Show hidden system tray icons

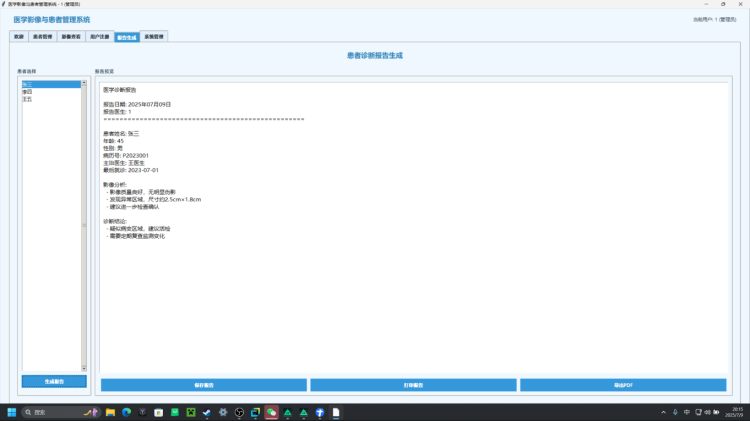pyautogui.click(x=662, y=412)
